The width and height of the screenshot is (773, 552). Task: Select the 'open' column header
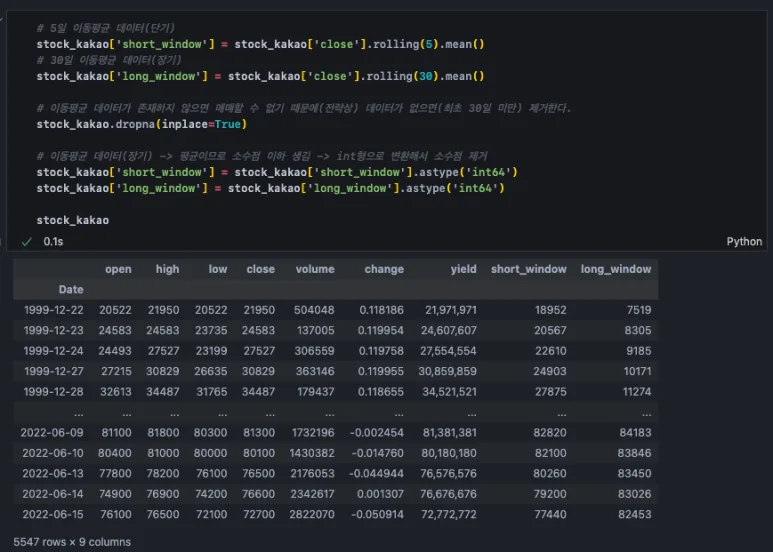117,269
